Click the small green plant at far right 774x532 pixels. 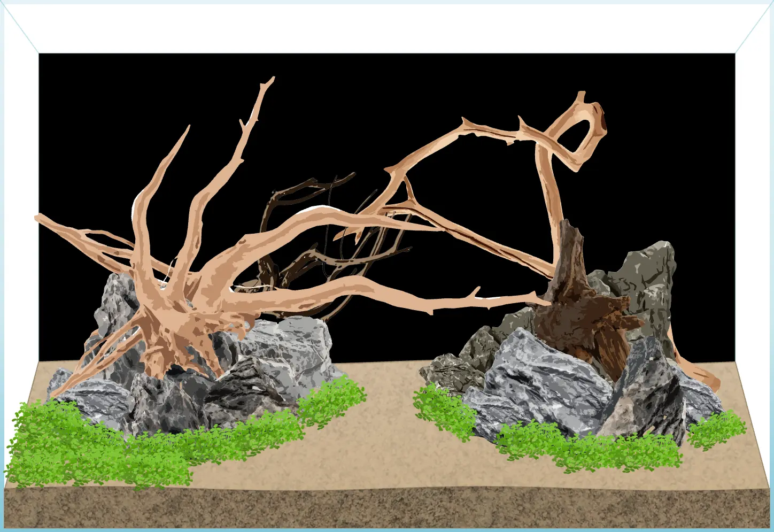point(716,429)
